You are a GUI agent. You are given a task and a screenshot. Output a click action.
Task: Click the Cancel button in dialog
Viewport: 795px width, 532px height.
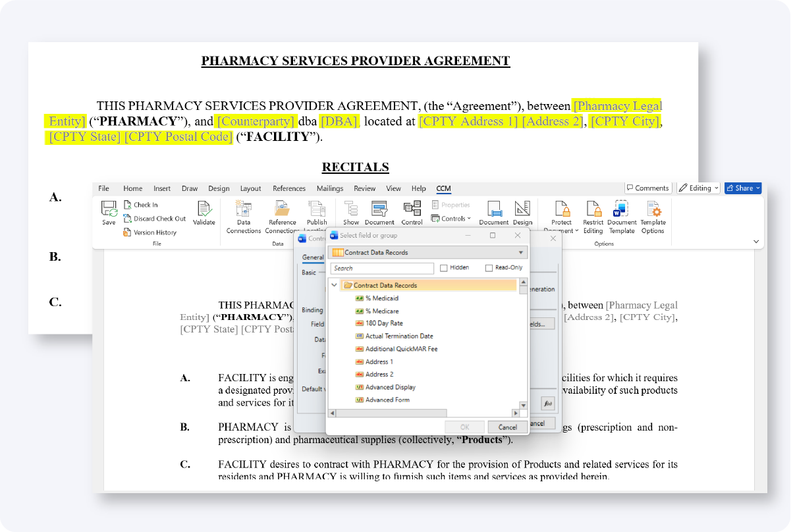pos(507,427)
